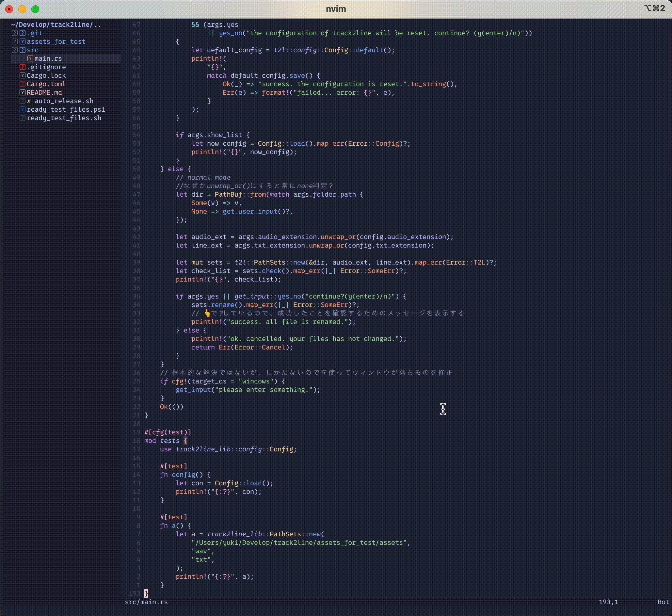Open auto_release.sh from the file tree

click(x=64, y=101)
